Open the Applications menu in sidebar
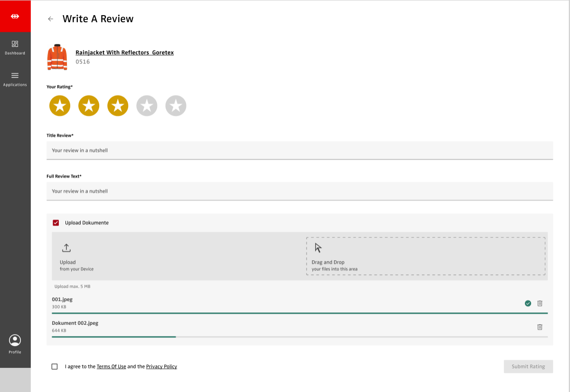Image resolution: width=570 pixels, height=392 pixels. pos(15,79)
